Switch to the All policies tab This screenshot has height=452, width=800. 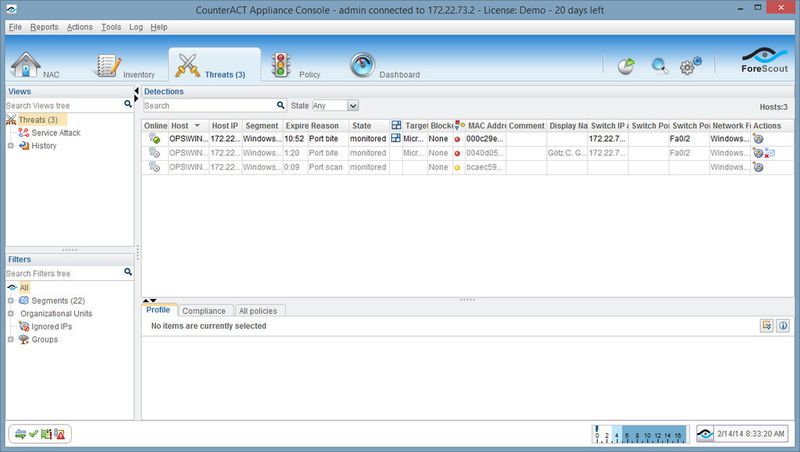[258, 311]
